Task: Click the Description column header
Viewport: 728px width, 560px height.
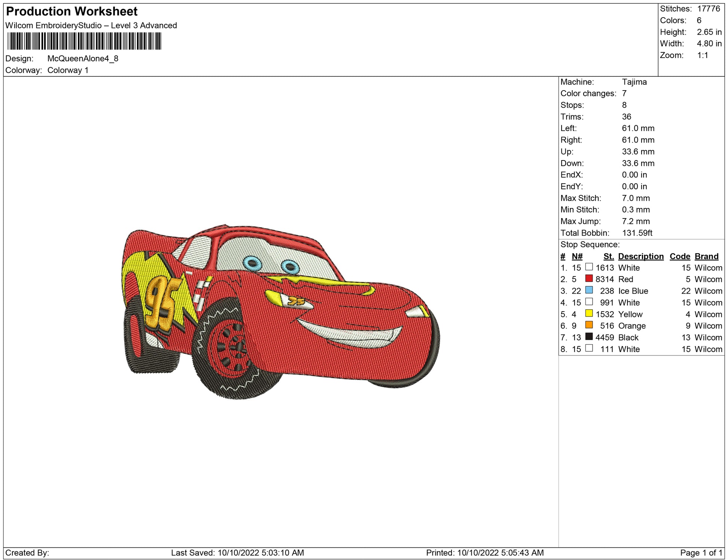Action: (640, 256)
